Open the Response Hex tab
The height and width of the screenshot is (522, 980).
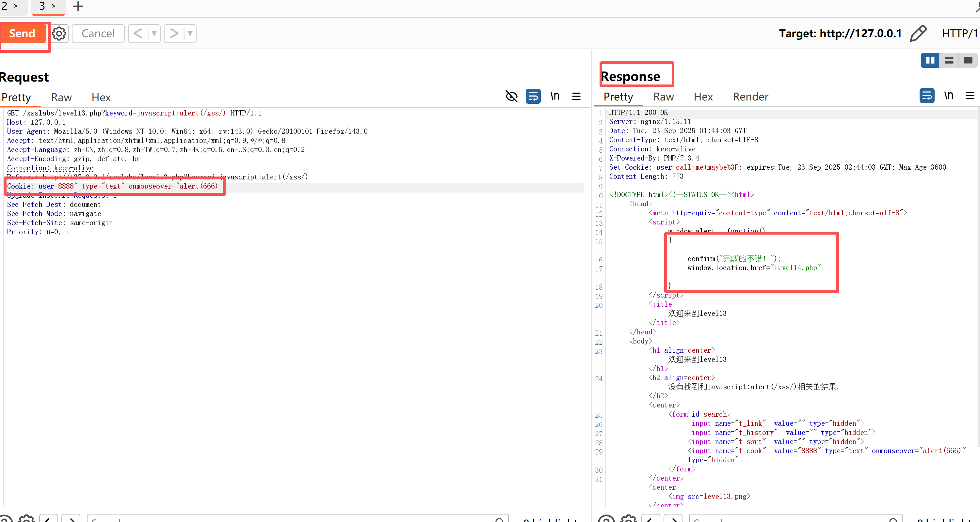(x=703, y=97)
